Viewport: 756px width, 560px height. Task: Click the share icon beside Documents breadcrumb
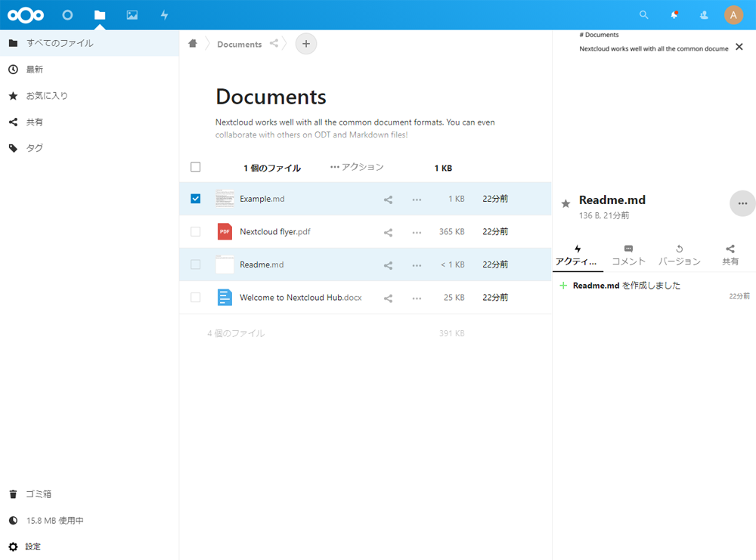click(x=274, y=43)
